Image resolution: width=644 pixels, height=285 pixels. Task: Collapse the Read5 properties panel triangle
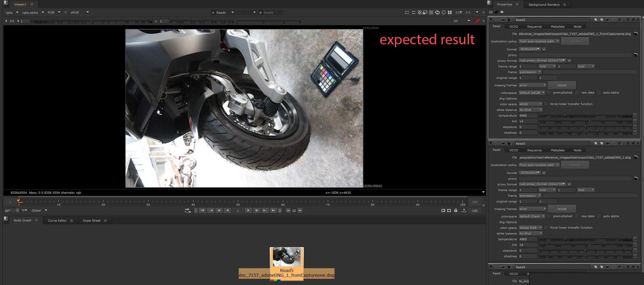[491, 20]
